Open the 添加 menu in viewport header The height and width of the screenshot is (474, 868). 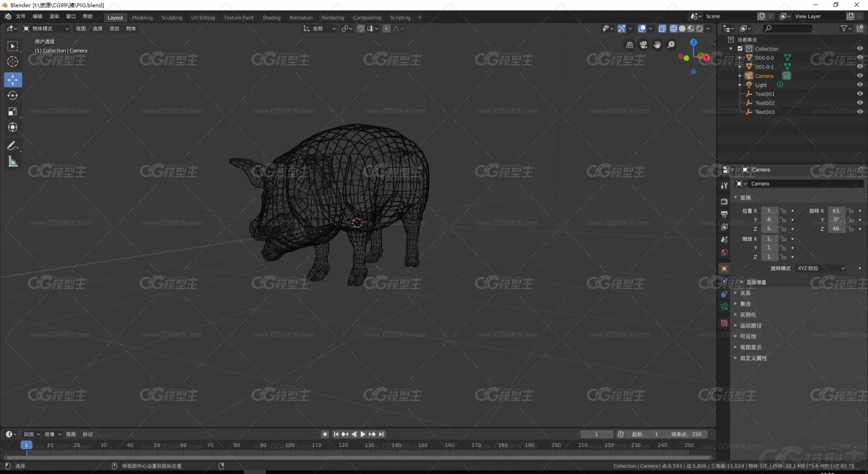tap(114, 29)
